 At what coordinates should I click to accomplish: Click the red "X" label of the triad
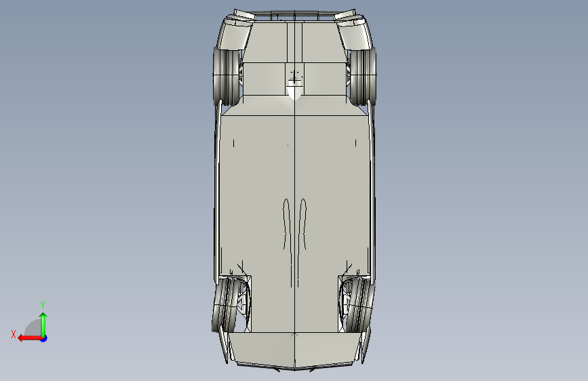[x=14, y=334]
